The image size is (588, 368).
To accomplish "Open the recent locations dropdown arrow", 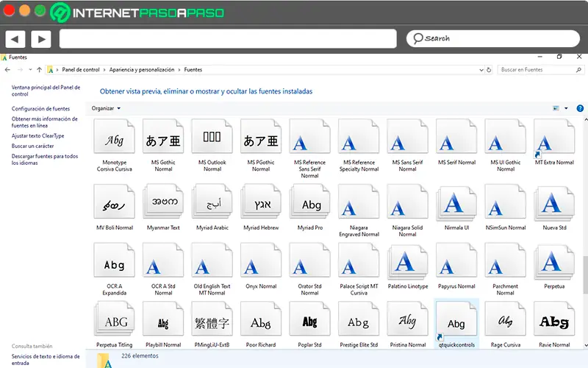I will pos(30,69).
